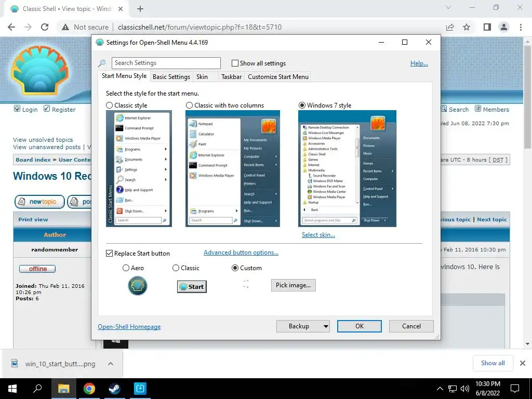Click the browser address bar URL
The image size is (532, 399).
[200, 27]
